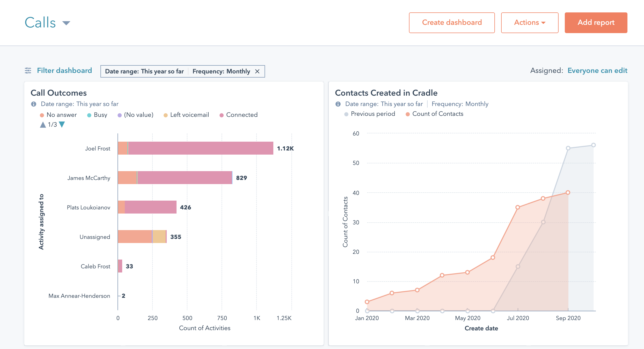Click the filter dashboard sliders icon
644x349 pixels.
[28, 71]
